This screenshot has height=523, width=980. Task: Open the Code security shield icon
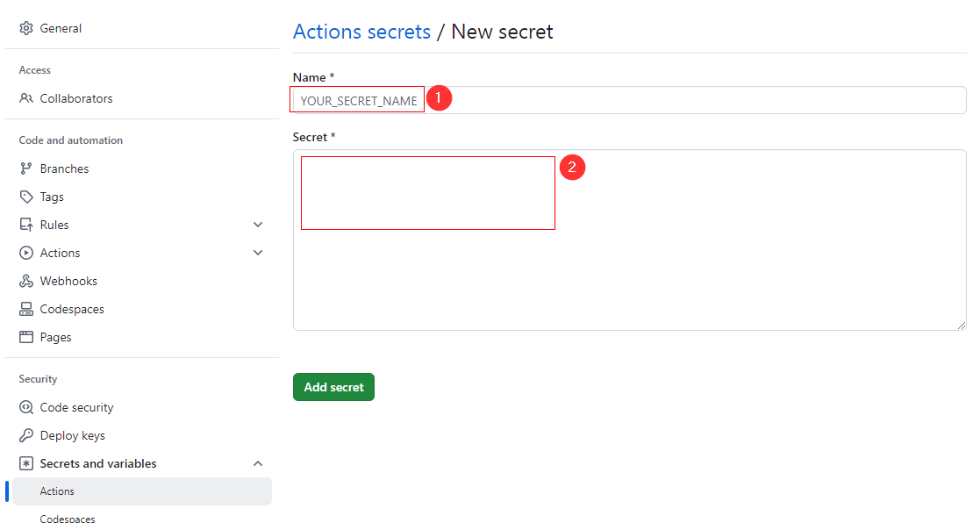tap(25, 406)
